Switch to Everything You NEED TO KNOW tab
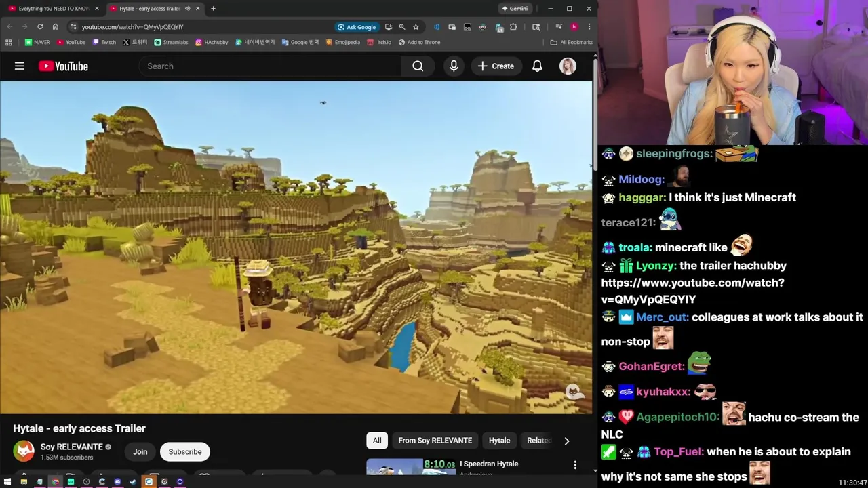The width and height of the screenshot is (868, 488). pyautogui.click(x=53, y=9)
